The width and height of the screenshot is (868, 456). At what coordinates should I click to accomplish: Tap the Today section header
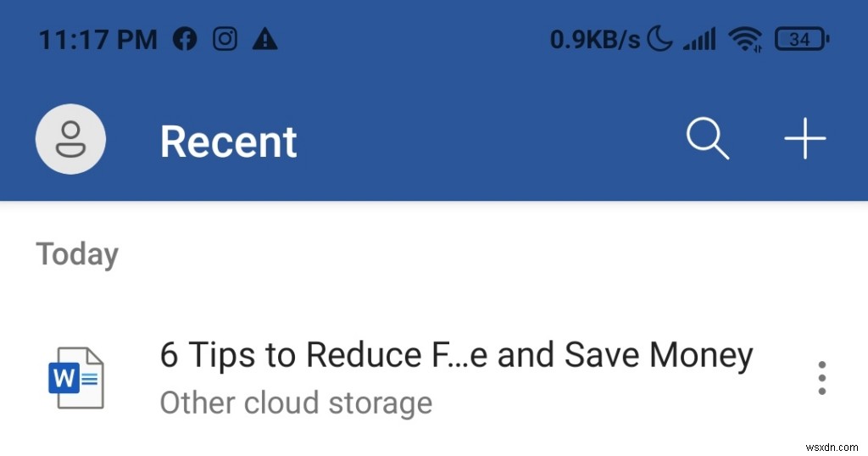[77, 254]
